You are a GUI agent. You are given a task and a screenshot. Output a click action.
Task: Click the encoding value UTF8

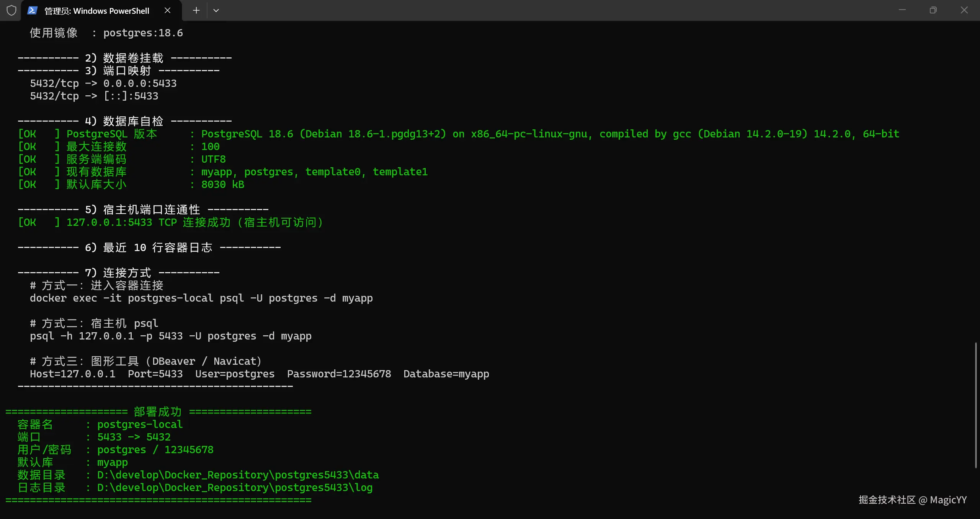pyautogui.click(x=214, y=159)
